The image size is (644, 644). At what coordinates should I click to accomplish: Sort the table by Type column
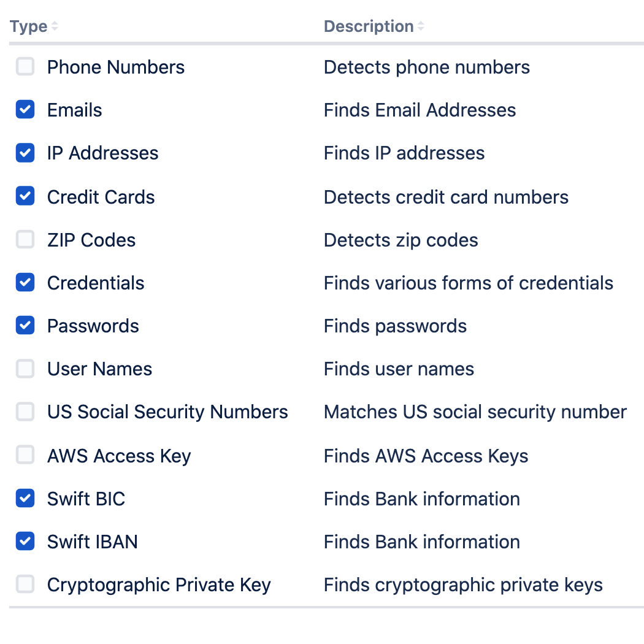point(29,26)
